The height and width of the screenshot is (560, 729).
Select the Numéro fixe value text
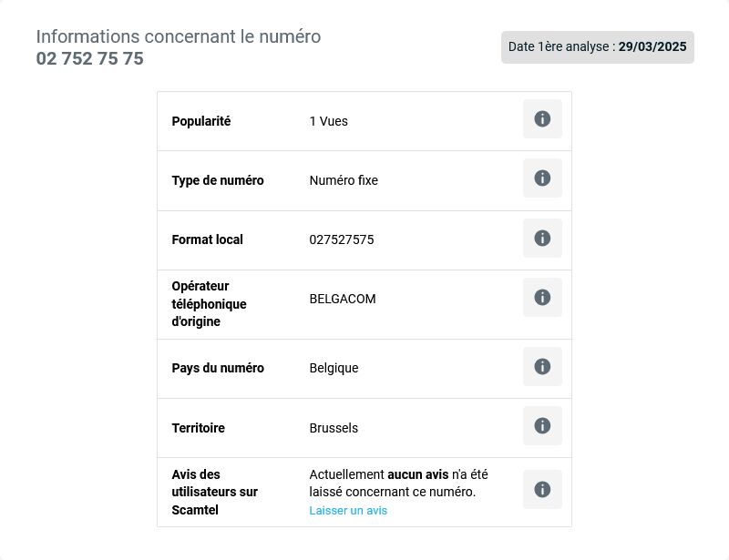tap(344, 180)
